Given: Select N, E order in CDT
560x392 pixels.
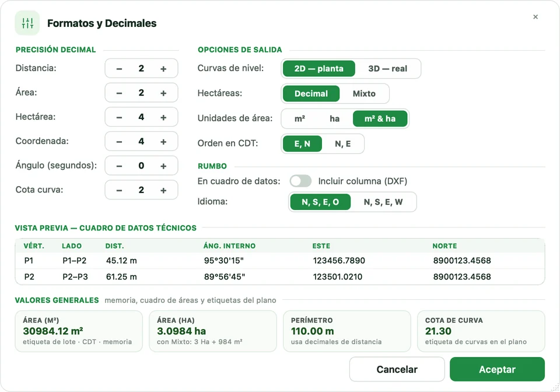Looking at the screenshot, I should click(x=343, y=143).
